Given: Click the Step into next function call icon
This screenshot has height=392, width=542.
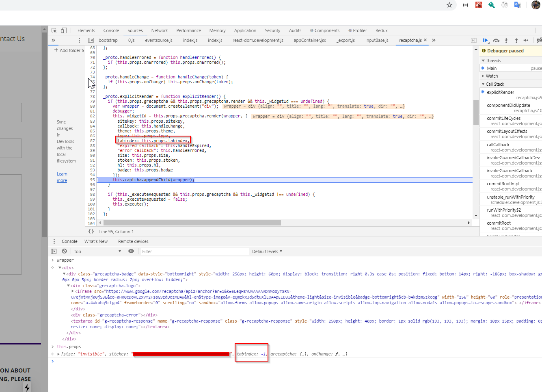Looking at the screenshot, I should pyautogui.click(x=506, y=40).
